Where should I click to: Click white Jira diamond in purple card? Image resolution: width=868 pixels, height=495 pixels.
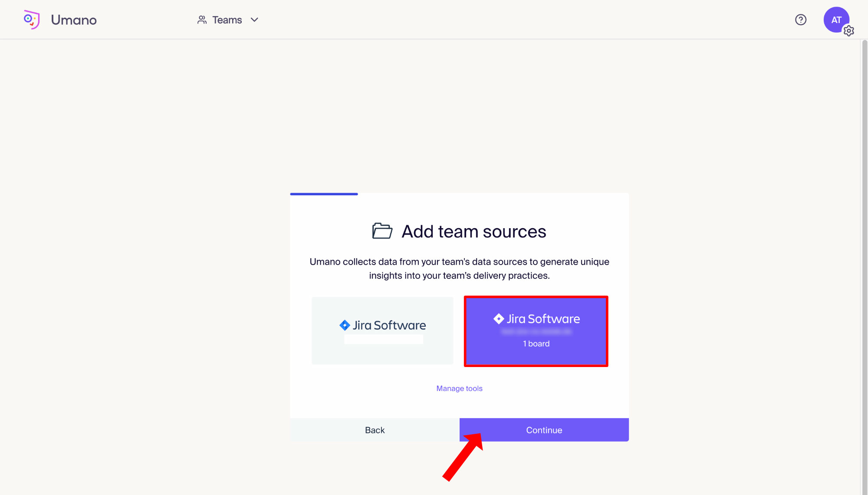(x=499, y=319)
